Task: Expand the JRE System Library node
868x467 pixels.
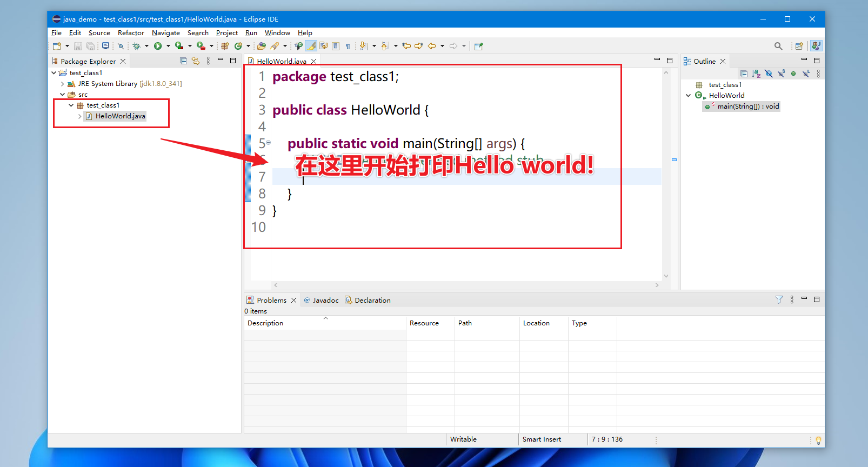Action: [x=63, y=84]
